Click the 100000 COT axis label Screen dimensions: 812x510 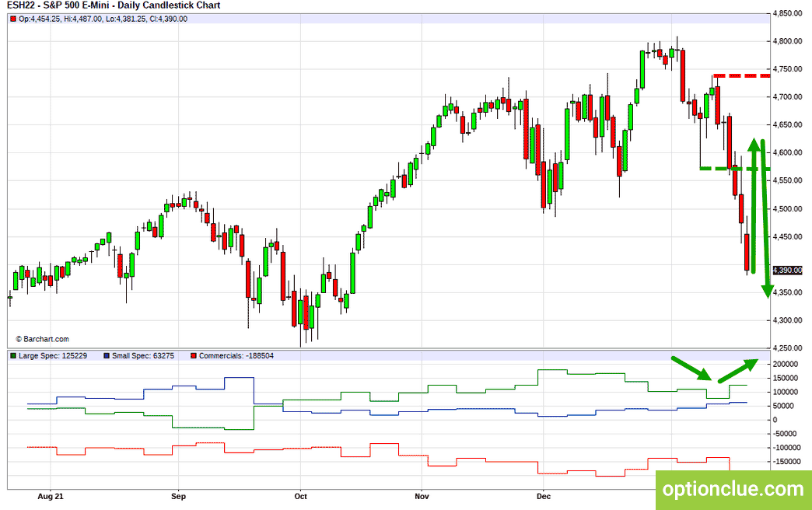pos(786,393)
